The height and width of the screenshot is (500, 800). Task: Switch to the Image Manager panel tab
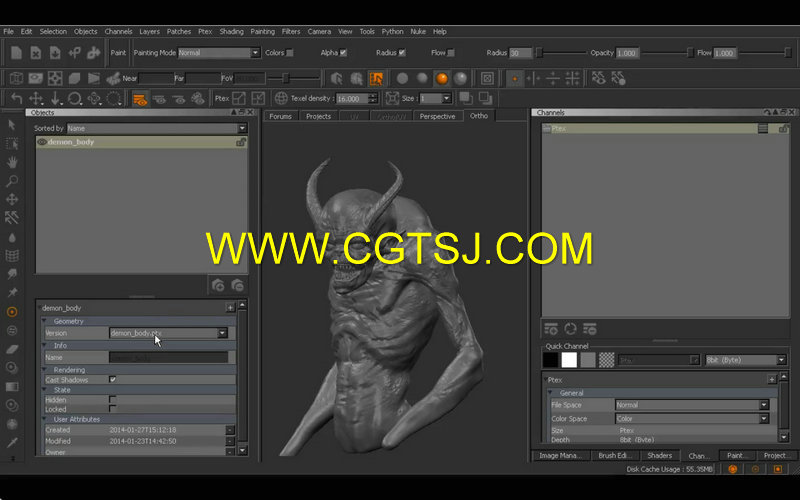click(x=560, y=455)
